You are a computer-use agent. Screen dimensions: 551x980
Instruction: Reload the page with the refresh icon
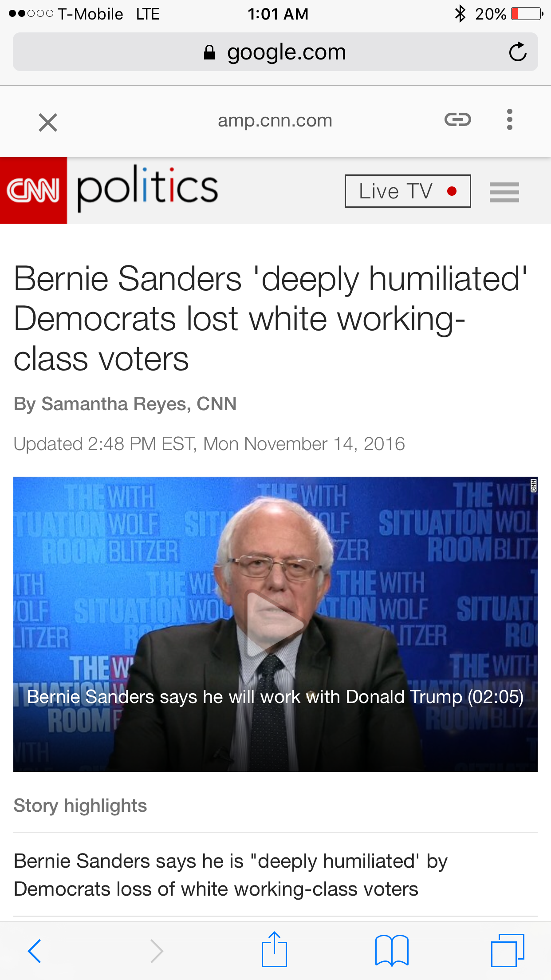517,52
